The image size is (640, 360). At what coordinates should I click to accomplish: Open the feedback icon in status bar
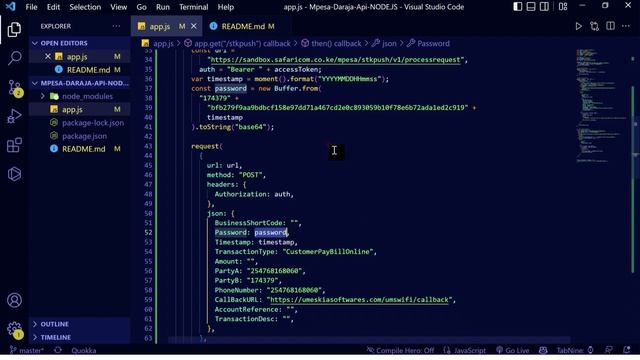coord(609,350)
